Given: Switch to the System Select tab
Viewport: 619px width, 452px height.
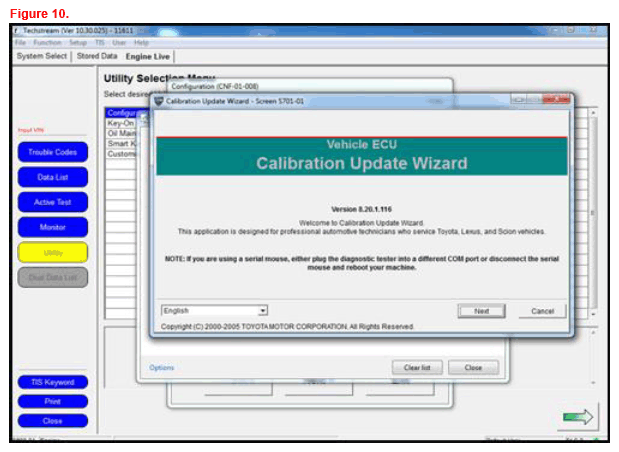Looking at the screenshot, I should pyautogui.click(x=41, y=56).
